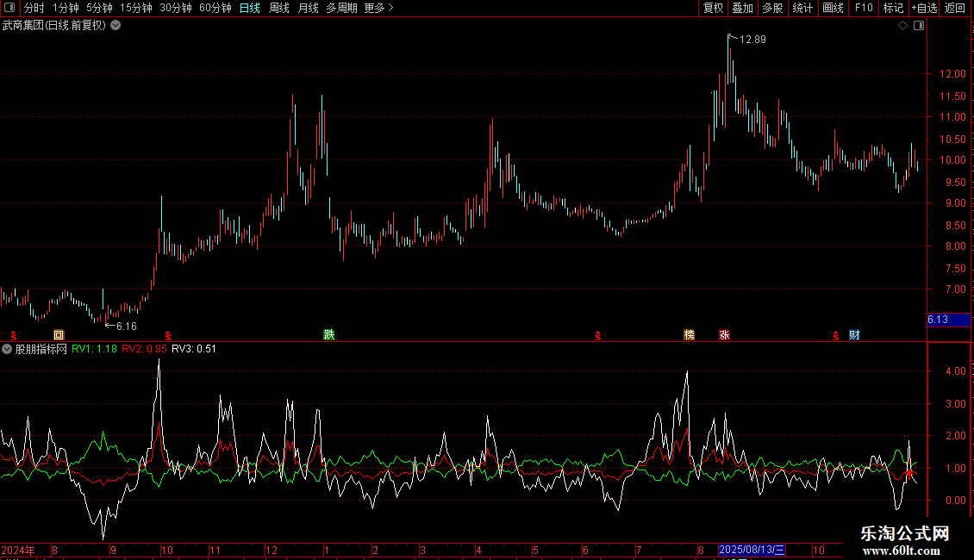Click the 回 event marker icon
This screenshot has height=560, width=974.
pos(59,335)
